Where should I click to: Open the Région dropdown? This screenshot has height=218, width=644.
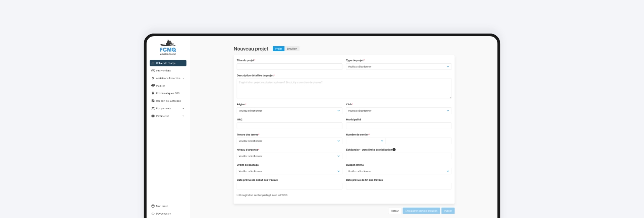(289, 111)
